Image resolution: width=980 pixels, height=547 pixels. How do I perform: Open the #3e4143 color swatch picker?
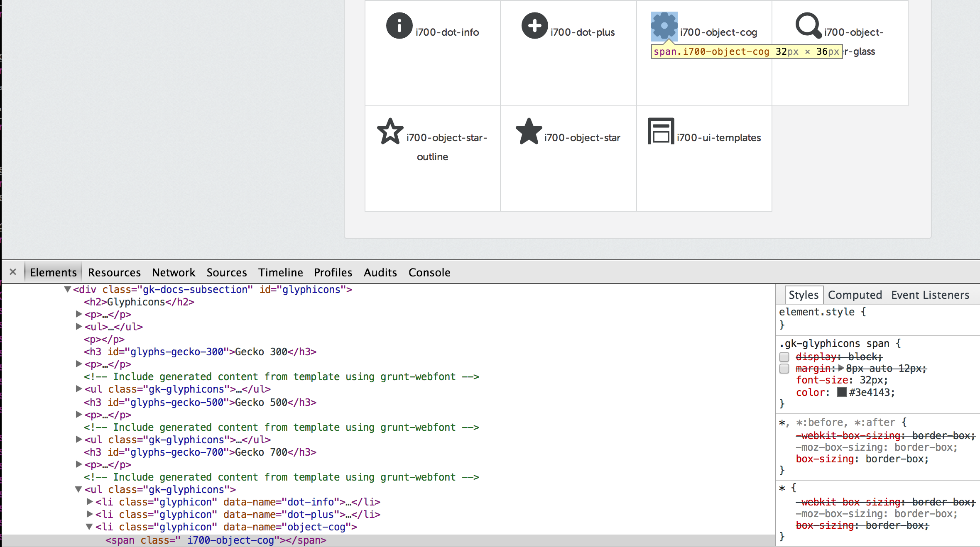(842, 392)
